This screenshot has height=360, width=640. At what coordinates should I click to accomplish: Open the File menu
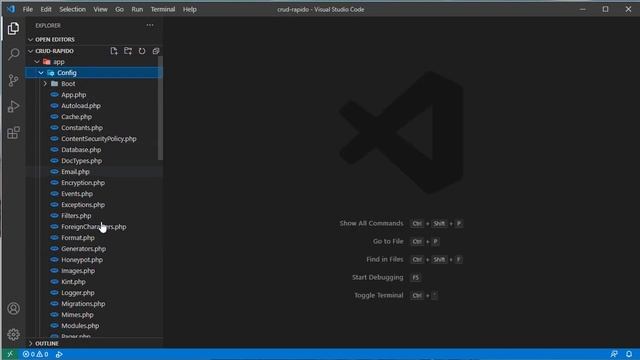coord(28,9)
